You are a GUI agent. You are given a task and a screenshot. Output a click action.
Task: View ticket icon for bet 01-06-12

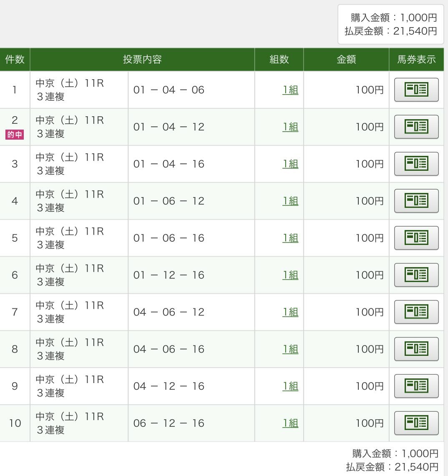416,200
